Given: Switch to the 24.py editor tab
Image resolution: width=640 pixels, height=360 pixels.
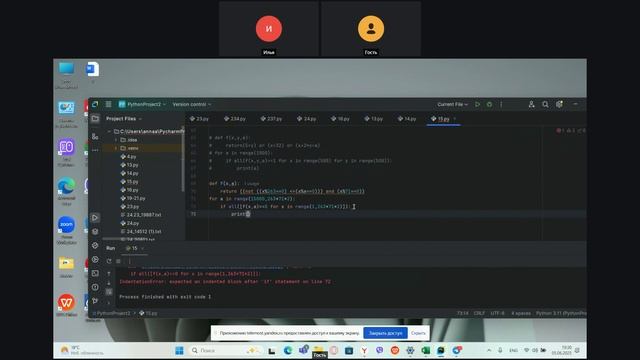Looking at the screenshot, I should (307, 119).
